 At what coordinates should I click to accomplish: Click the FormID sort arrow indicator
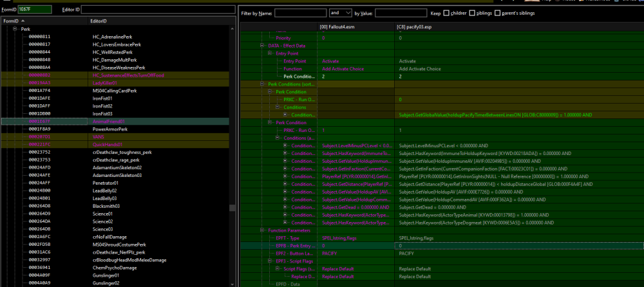23,21
